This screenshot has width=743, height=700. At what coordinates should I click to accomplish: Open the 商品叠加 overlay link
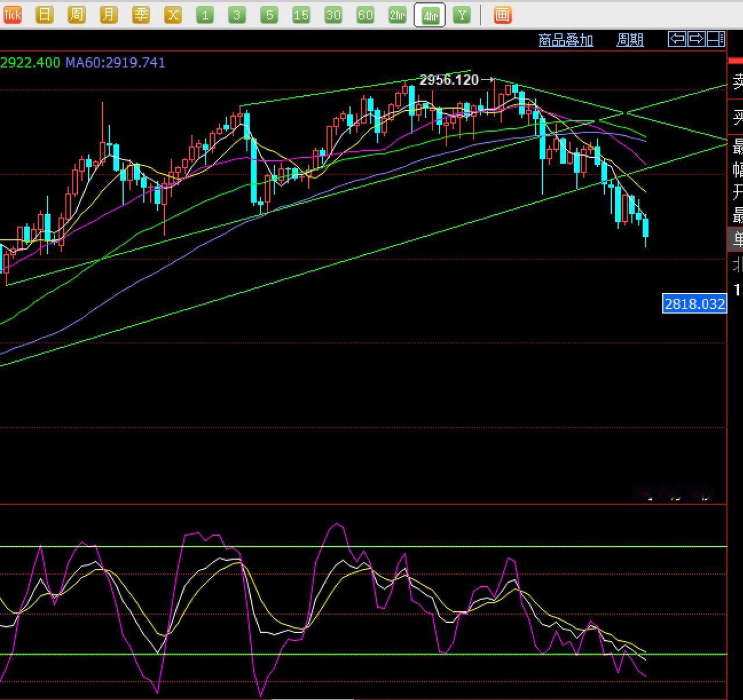(565, 40)
